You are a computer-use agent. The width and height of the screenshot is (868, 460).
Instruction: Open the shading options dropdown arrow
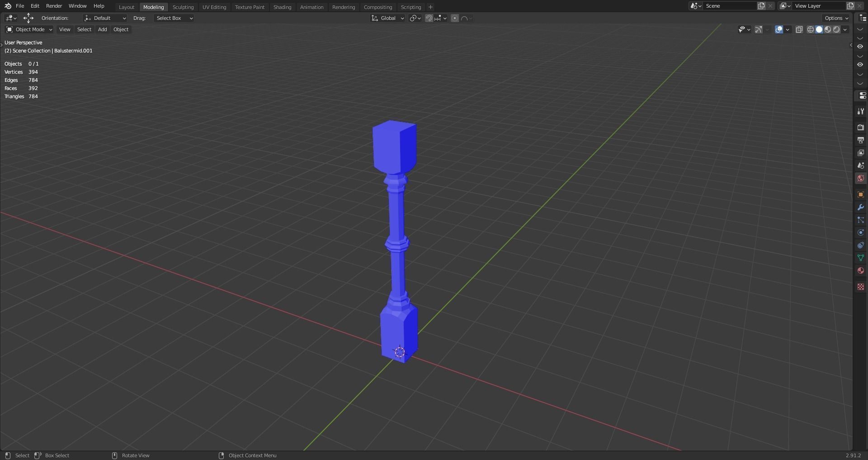pos(845,29)
